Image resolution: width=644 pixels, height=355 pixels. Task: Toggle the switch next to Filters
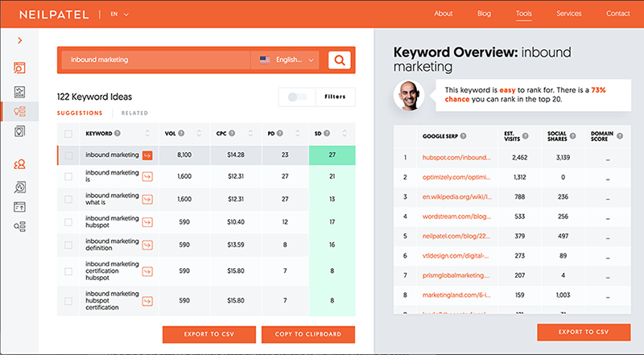297,97
